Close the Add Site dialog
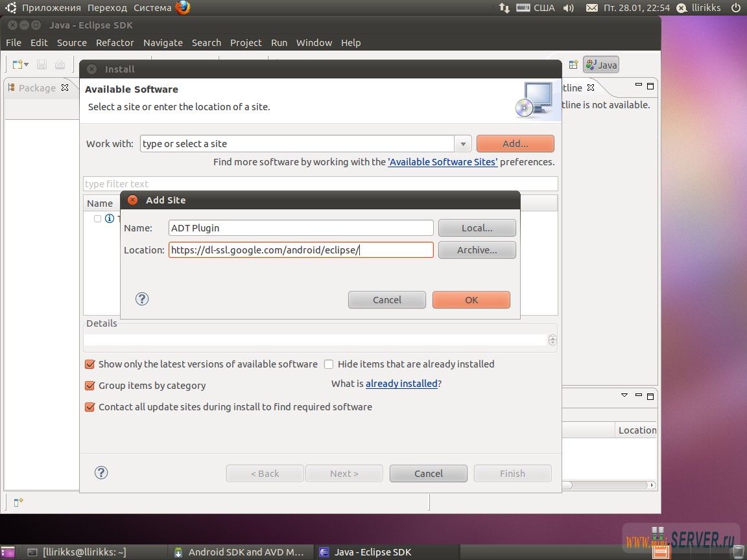747x560 pixels. click(133, 200)
